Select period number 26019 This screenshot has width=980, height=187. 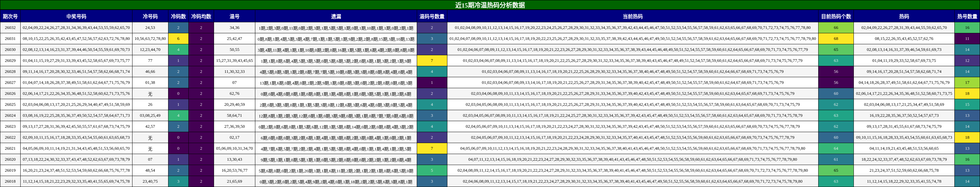point(10,171)
